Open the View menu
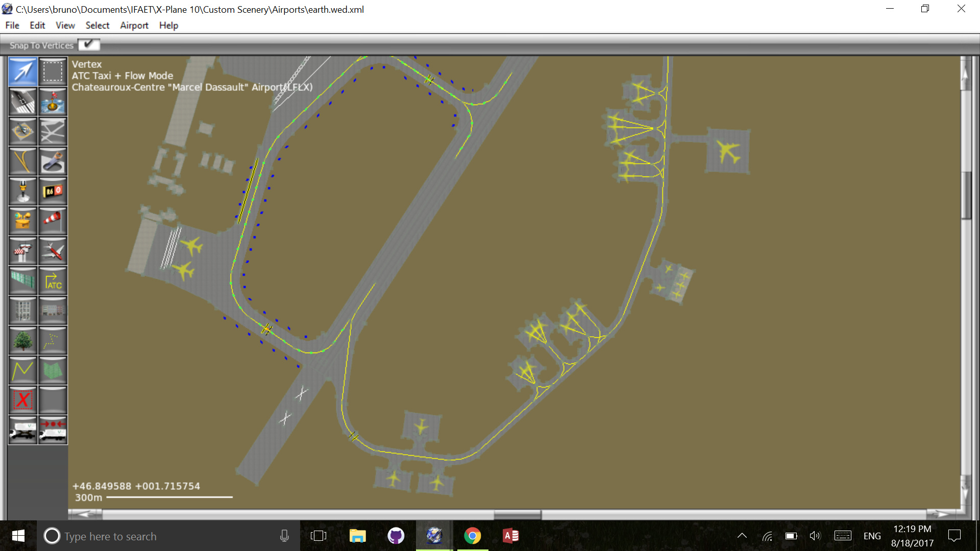Screen dimensions: 980x551 [65, 26]
